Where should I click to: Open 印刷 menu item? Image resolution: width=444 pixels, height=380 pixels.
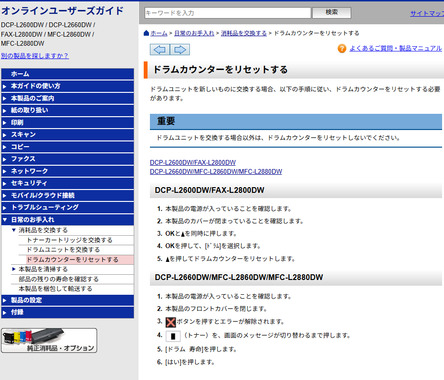68,122
